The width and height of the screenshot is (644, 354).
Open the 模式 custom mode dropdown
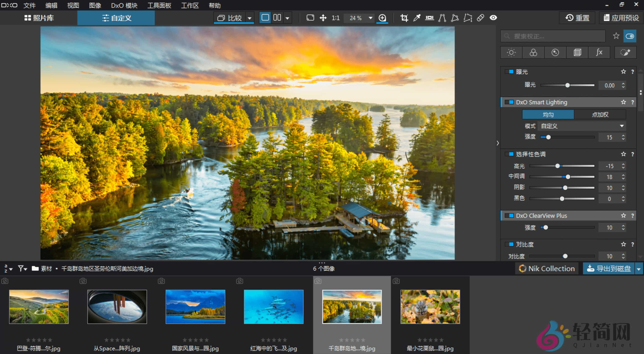pos(582,126)
